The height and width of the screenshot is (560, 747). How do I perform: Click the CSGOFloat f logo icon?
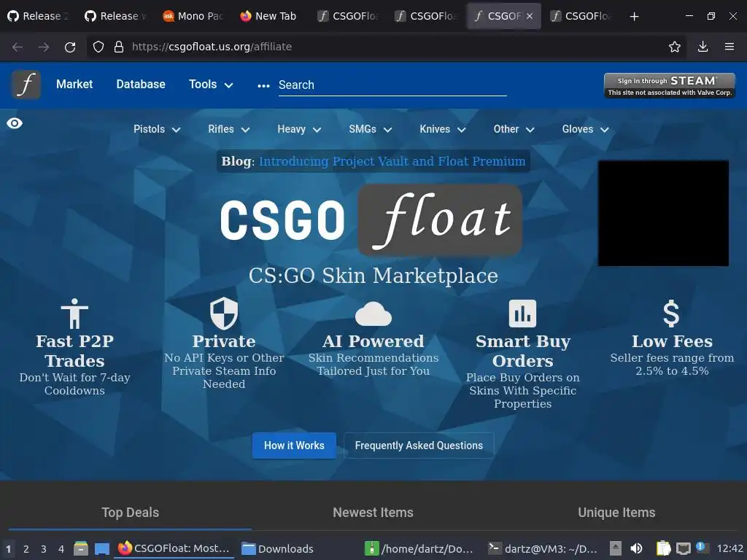pyautogui.click(x=26, y=85)
